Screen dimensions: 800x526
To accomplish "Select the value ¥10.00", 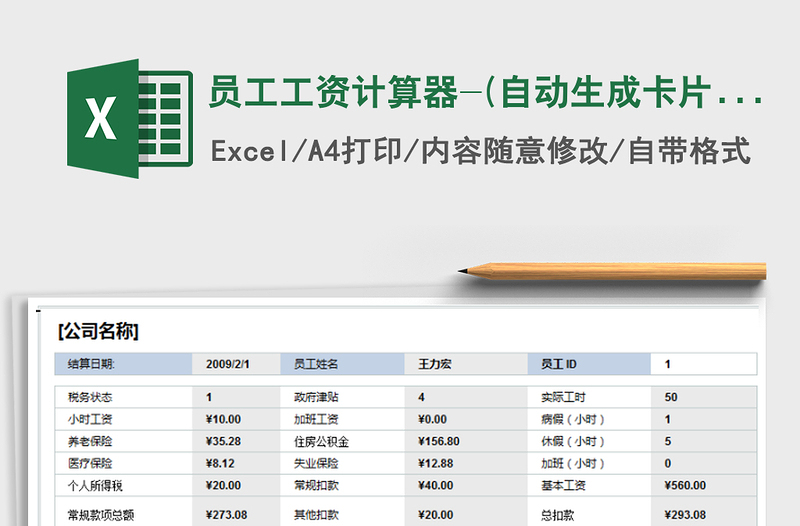I will (236, 419).
